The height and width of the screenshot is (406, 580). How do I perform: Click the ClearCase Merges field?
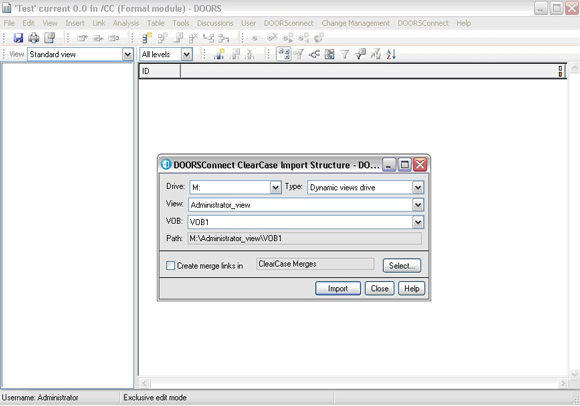pos(315,264)
